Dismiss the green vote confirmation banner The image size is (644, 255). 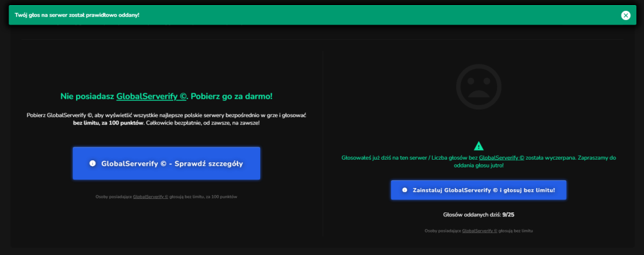coord(625,15)
